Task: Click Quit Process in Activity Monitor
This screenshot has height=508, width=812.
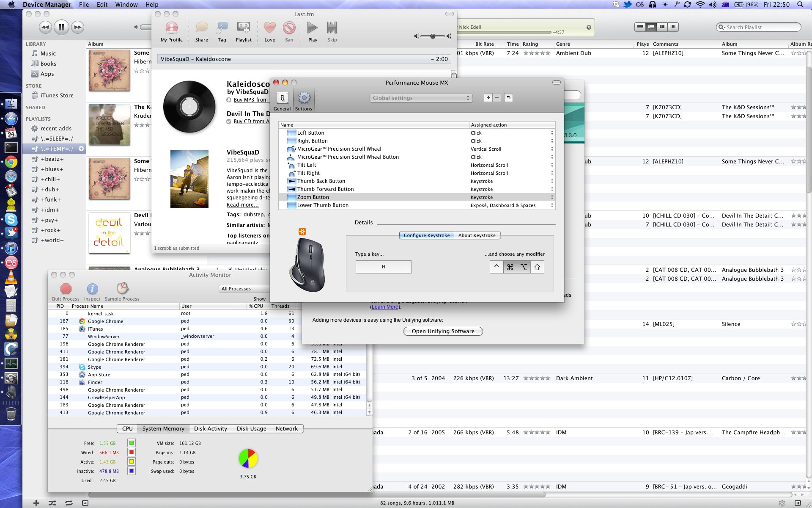Action: click(66, 292)
